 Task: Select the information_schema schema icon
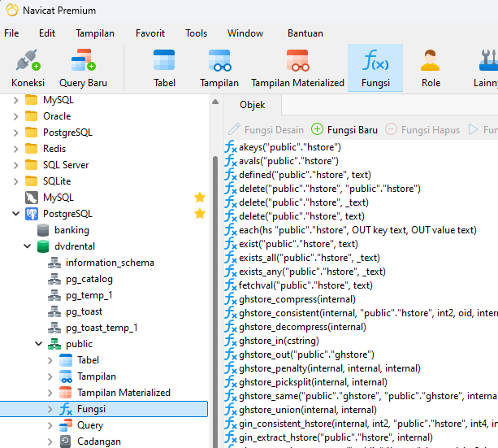(54, 263)
